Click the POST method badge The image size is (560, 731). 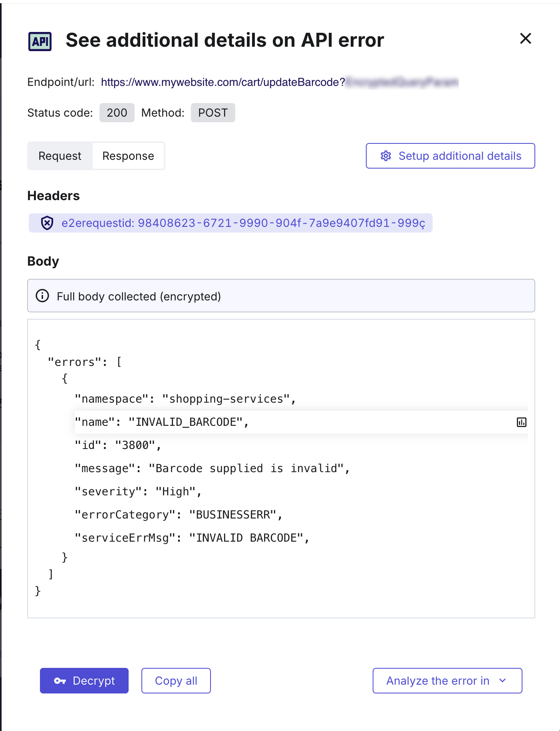(x=212, y=113)
